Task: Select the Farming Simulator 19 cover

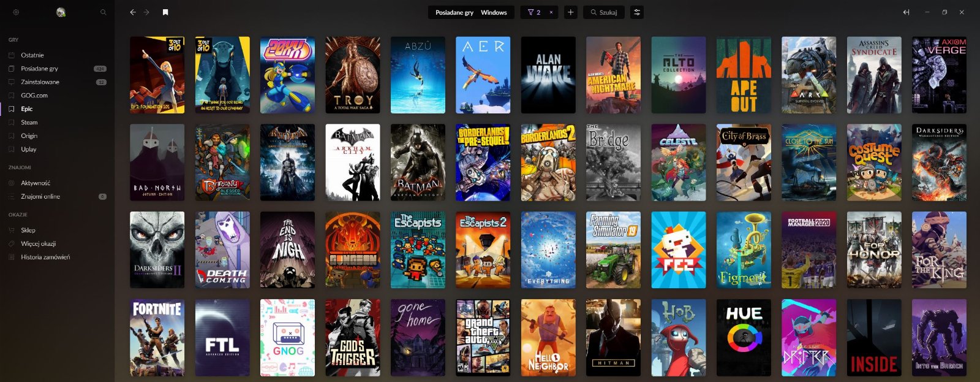Action: coord(613,250)
